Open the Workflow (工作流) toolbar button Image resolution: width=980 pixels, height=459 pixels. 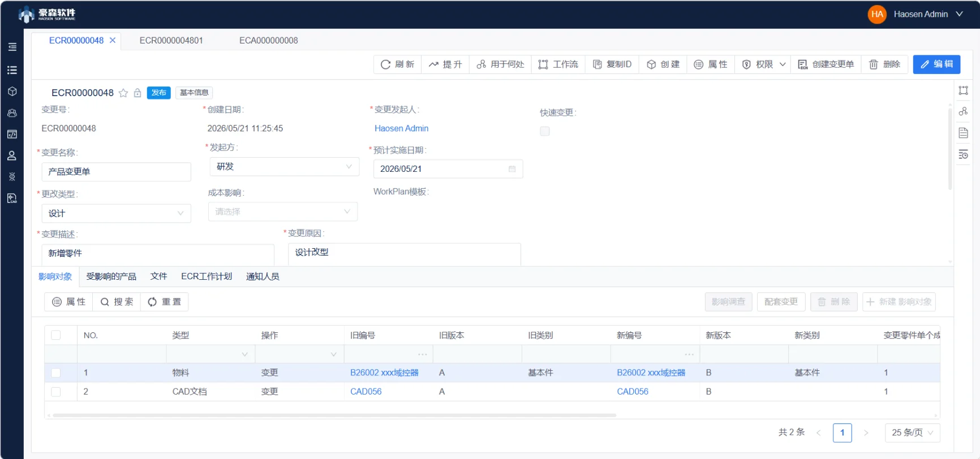coord(558,64)
